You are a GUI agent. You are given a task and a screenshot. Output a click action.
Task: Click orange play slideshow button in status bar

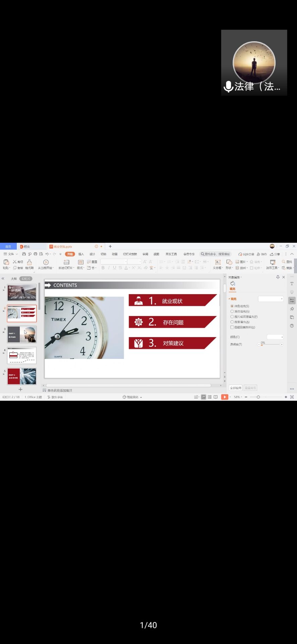[x=224, y=397]
